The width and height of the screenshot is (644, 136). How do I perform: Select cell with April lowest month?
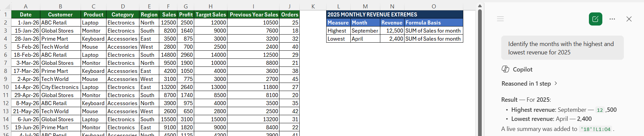click(365, 39)
